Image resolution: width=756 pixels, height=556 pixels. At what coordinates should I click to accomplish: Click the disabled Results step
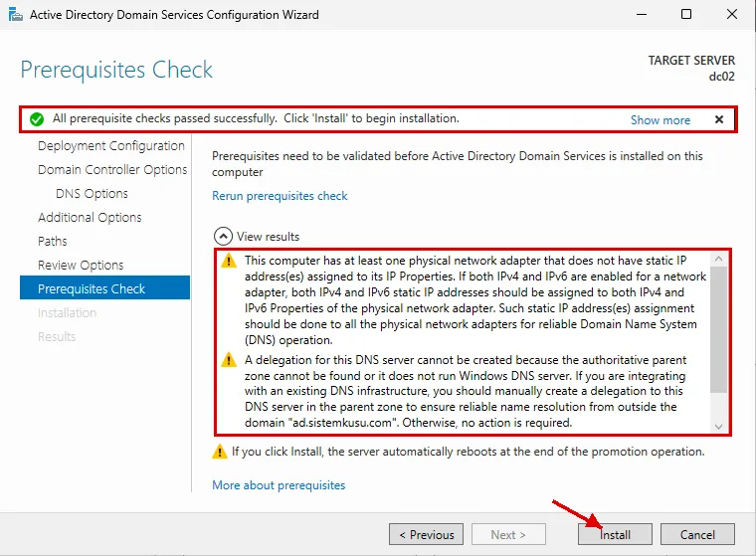tap(57, 336)
